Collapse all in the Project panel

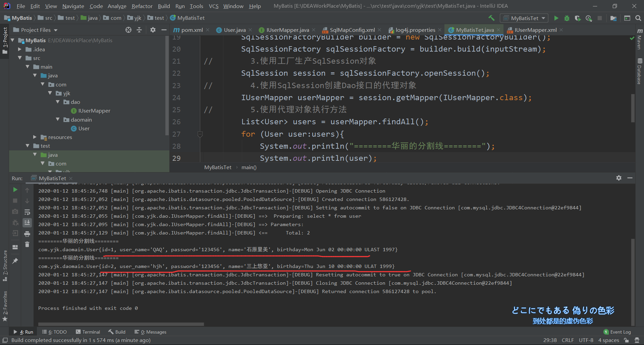click(139, 30)
